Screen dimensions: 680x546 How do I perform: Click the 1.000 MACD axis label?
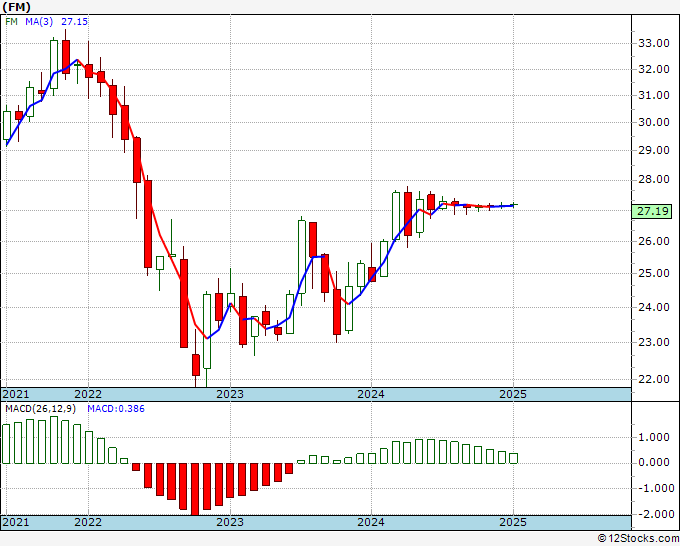654,438
